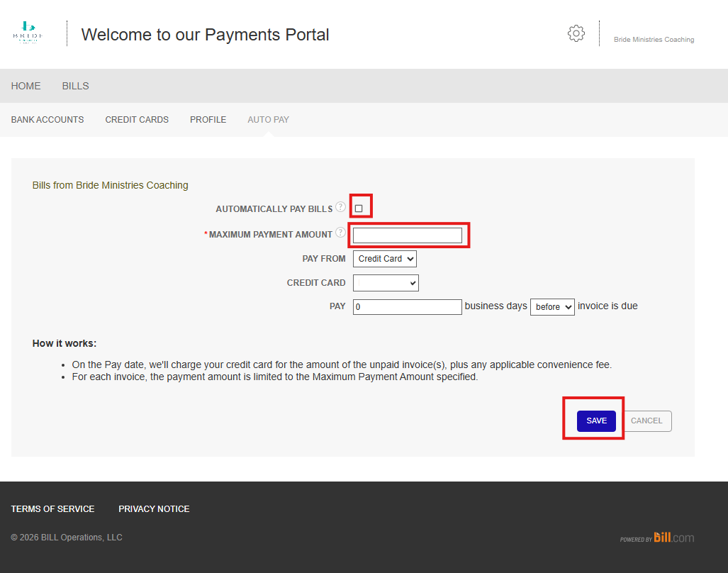Open the before/after invoice due dropdown
Viewport: 728px width, 573px height.
click(x=552, y=307)
